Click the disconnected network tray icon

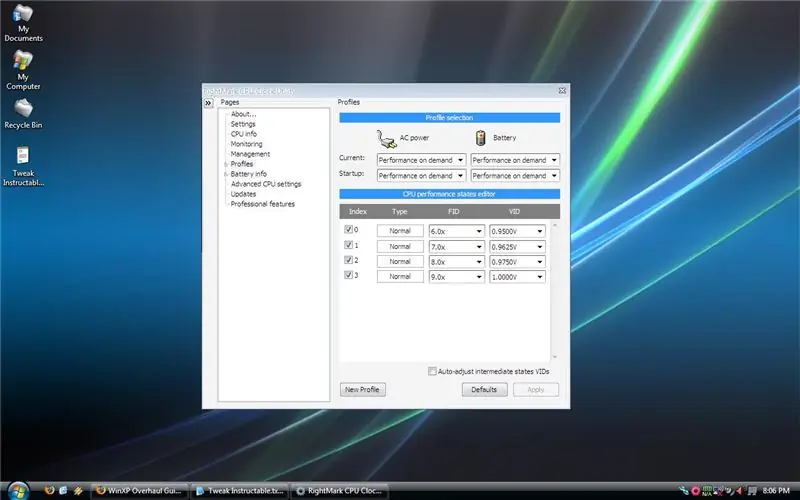[x=718, y=491]
